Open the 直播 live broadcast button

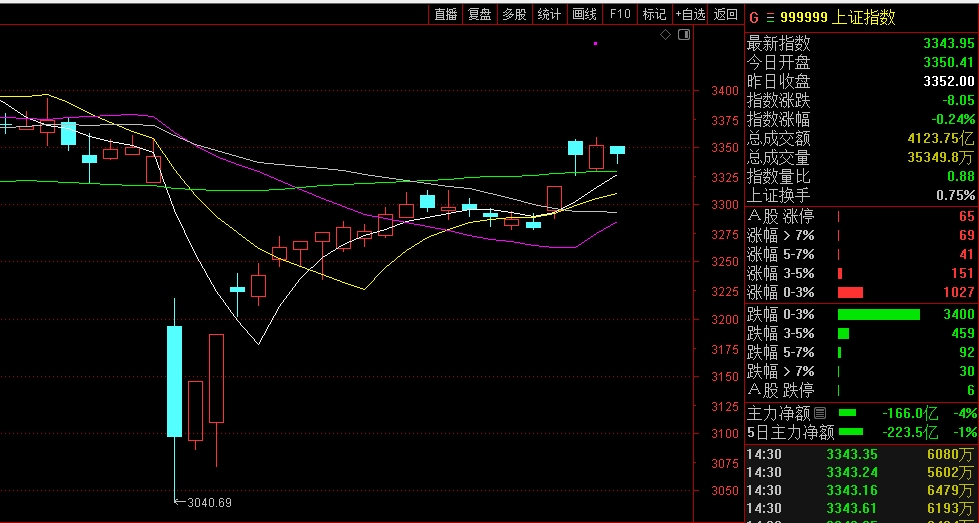[445, 14]
